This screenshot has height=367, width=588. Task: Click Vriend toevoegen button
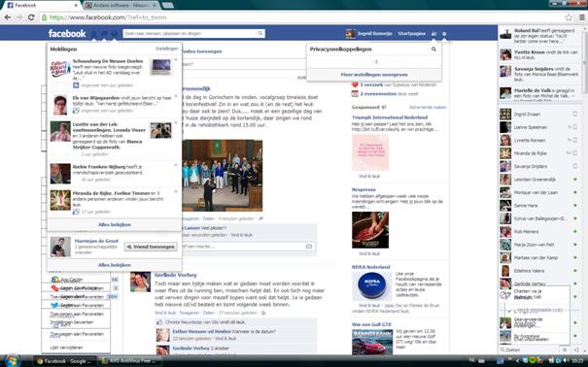coord(151,247)
